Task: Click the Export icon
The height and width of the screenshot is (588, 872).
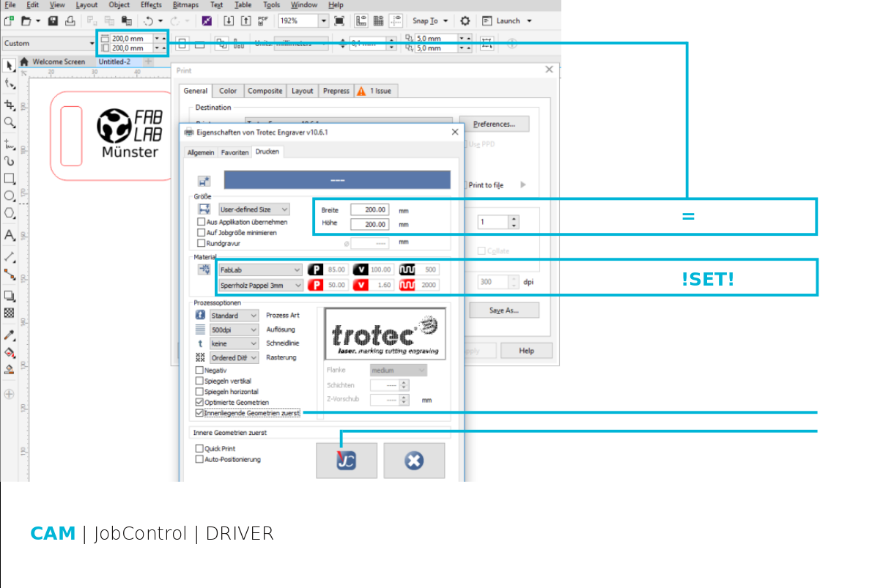Action: pyautogui.click(x=245, y=21)
